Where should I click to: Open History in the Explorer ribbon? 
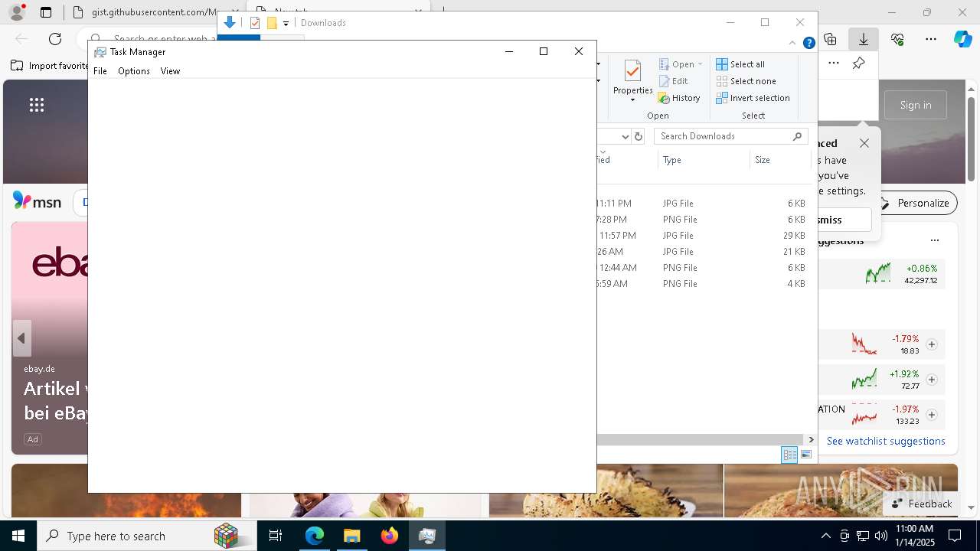(x=679, y=98)
